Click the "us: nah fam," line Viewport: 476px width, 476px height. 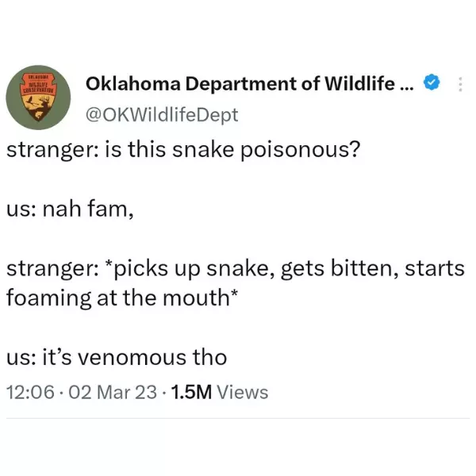coord(75,210)
